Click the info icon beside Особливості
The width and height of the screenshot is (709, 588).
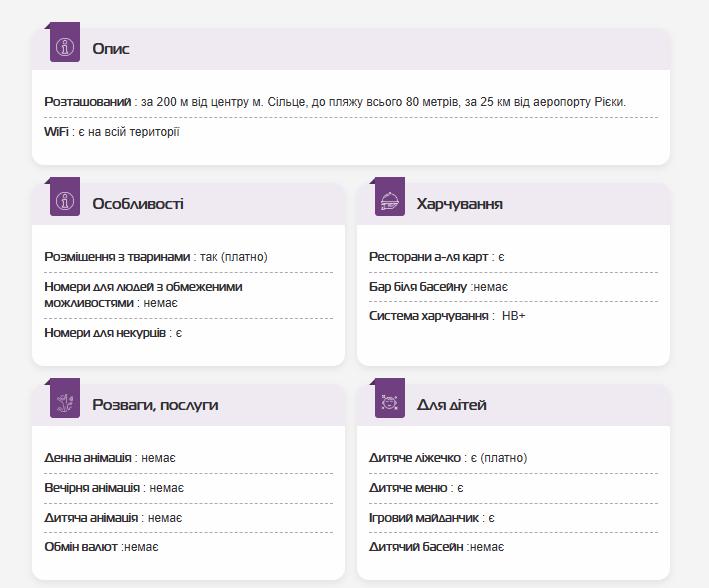pyautogui.click(x=65, y=202)
